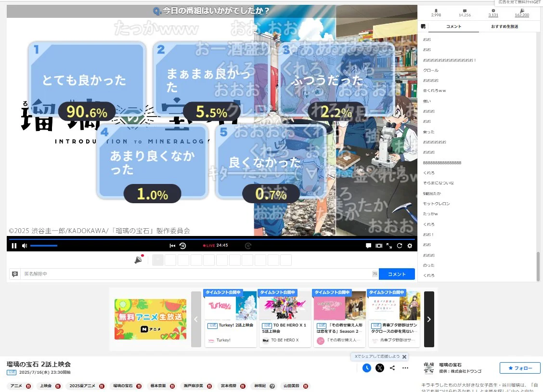543x392 pixels.
Task: Click the 広告を見て無料チケットGET banner
Action: [519, 2]
